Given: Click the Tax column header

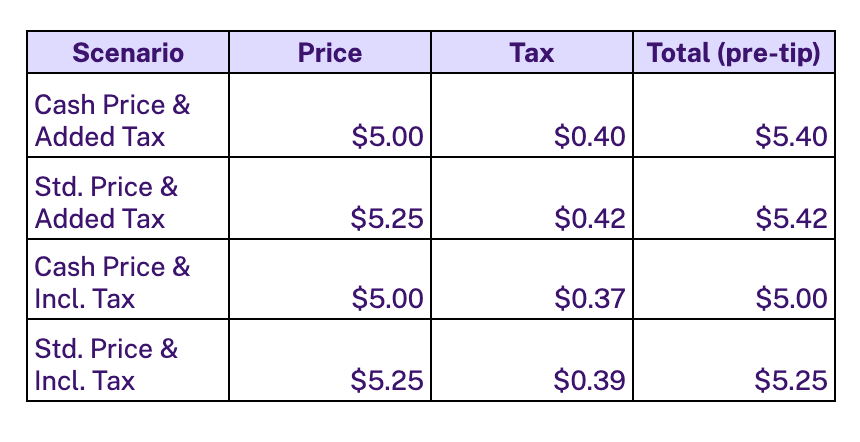Looking at the screenshot, I should (531, 53).
